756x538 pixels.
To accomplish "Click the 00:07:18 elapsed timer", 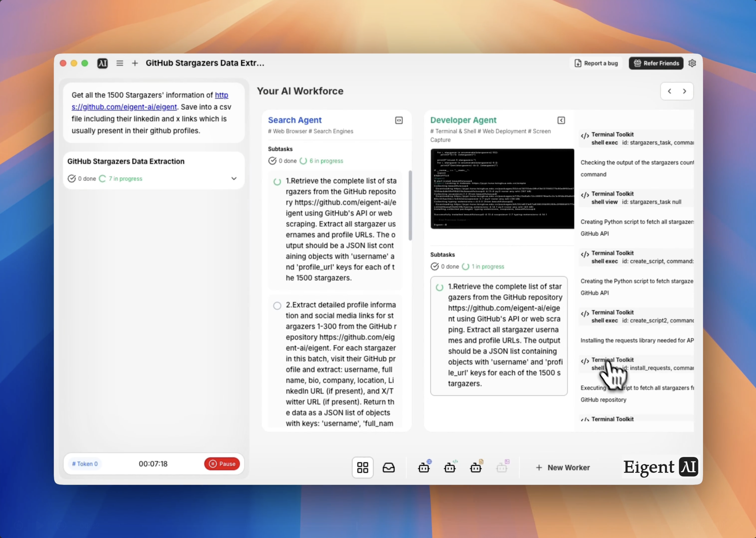I will pyautogui.click(x=153, y=464).
